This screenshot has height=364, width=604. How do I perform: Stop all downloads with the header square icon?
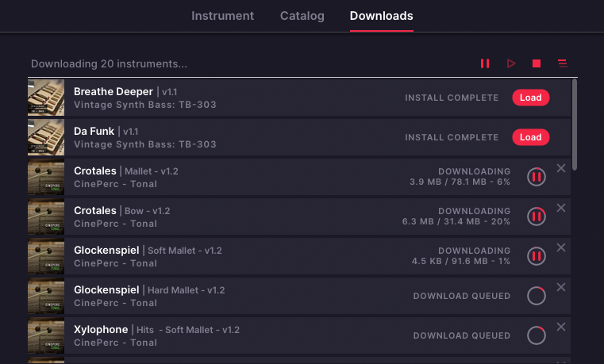[537, 63]
